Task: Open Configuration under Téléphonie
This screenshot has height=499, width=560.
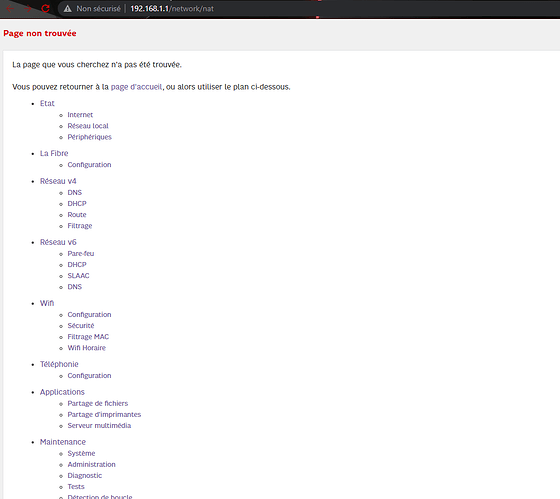Action: tap(89, 376)
